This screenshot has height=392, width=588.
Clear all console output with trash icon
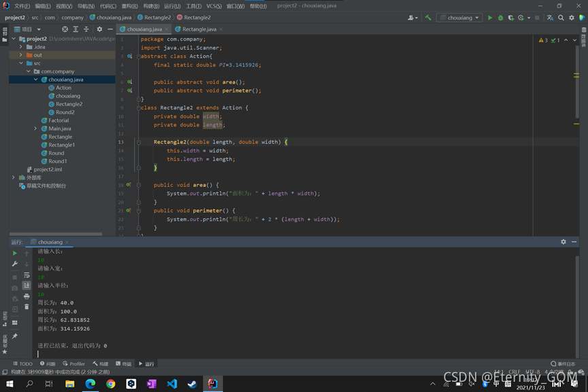(27, 307)
